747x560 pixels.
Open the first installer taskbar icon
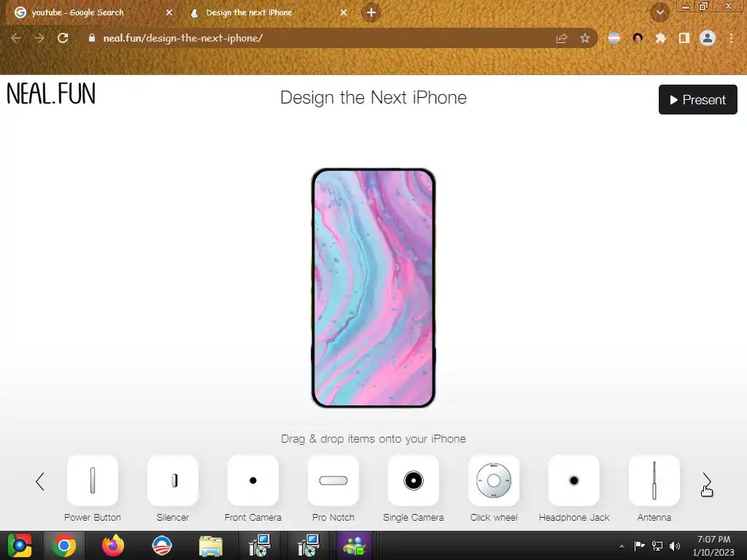[260, 545]
